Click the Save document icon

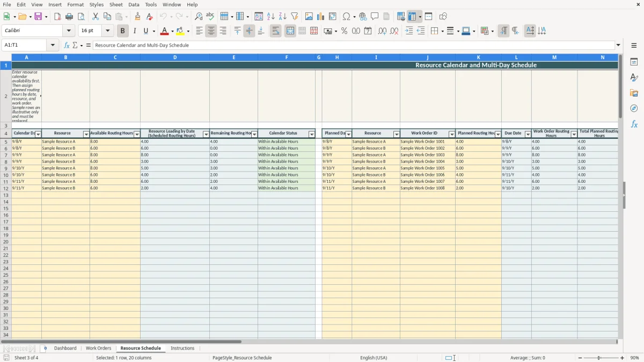click(x=39, y=17)
